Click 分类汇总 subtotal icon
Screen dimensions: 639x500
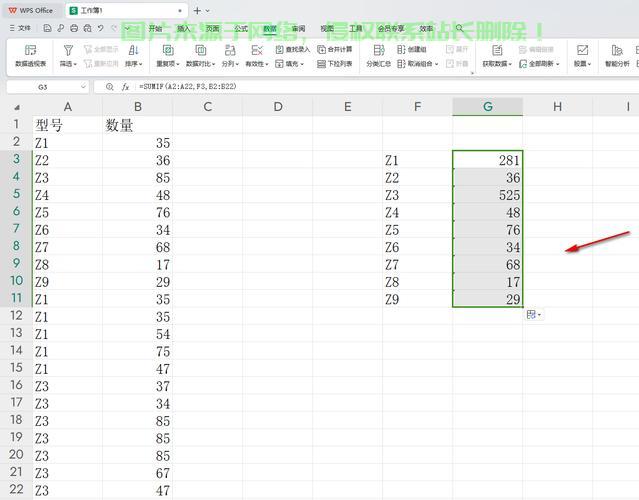coord(379,51)
